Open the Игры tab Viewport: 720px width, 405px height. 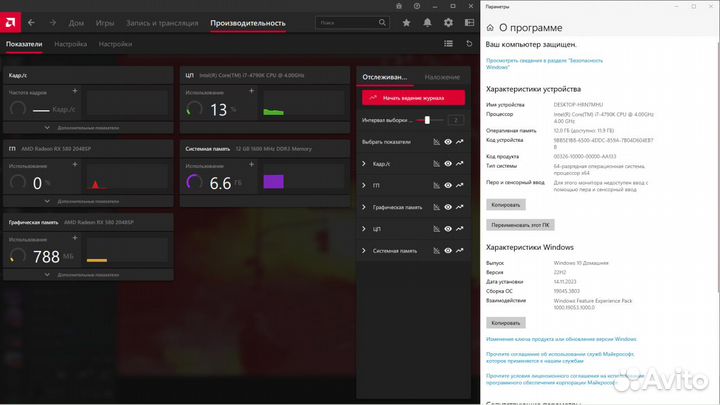105,22
